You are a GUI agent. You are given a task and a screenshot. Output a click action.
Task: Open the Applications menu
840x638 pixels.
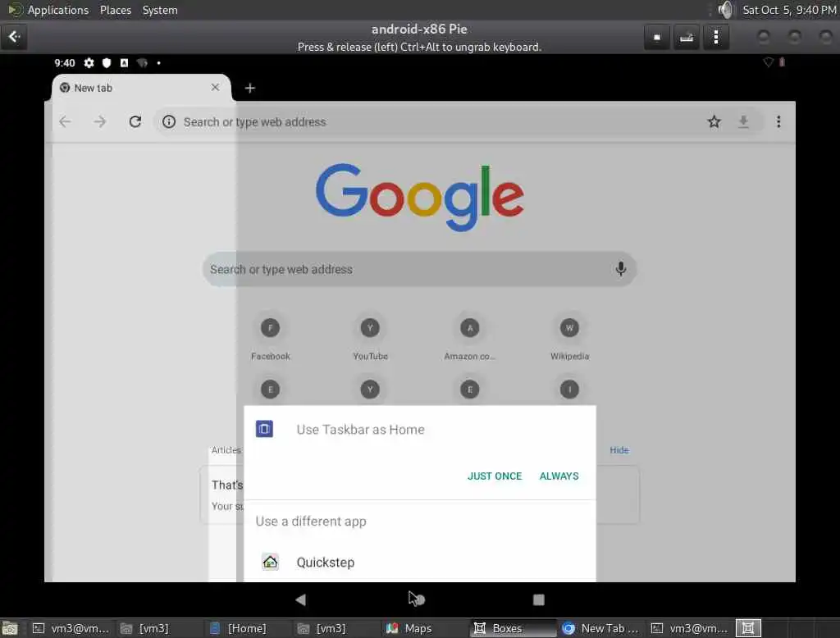(58, 10)
